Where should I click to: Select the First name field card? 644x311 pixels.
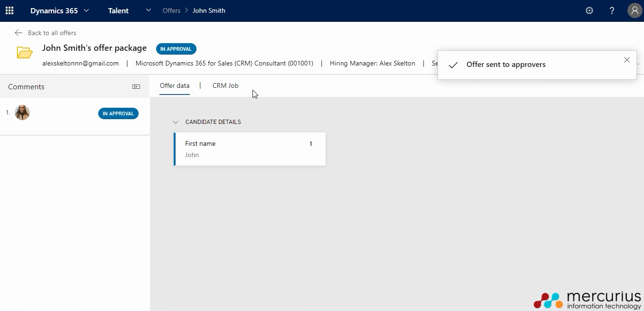pos(250,149)
